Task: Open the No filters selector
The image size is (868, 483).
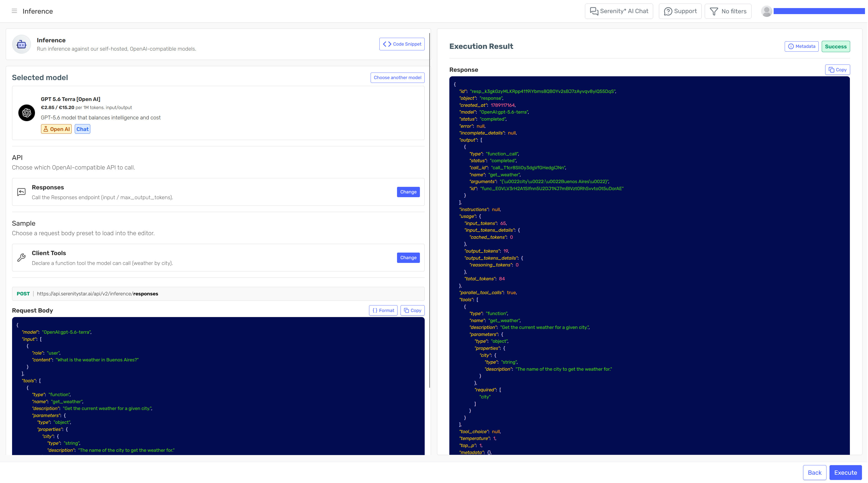Action: coord(728,11)
